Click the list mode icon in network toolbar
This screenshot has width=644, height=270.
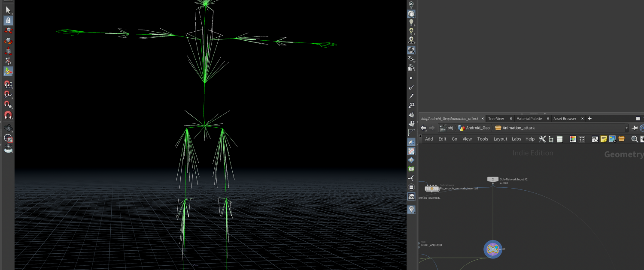point(560,139)
